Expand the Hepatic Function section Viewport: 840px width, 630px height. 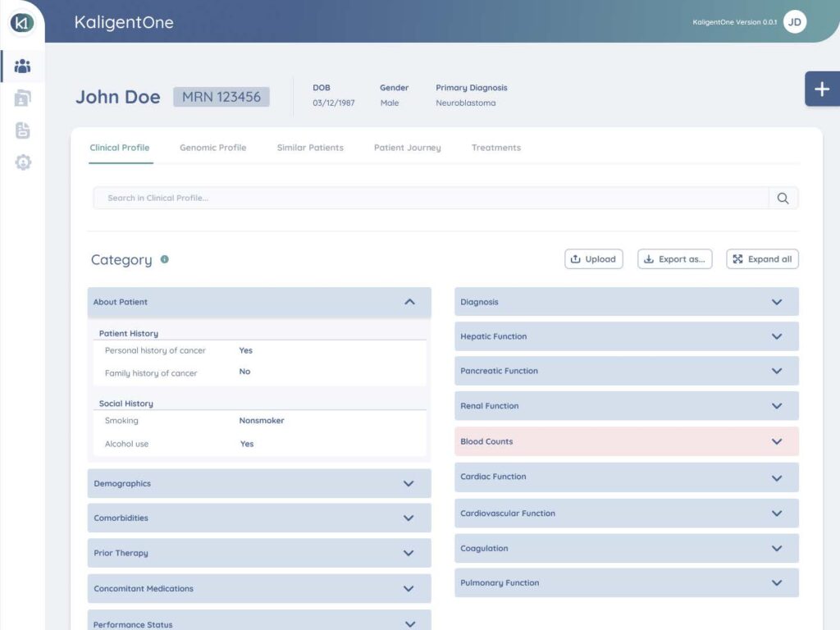click(777, 336)
